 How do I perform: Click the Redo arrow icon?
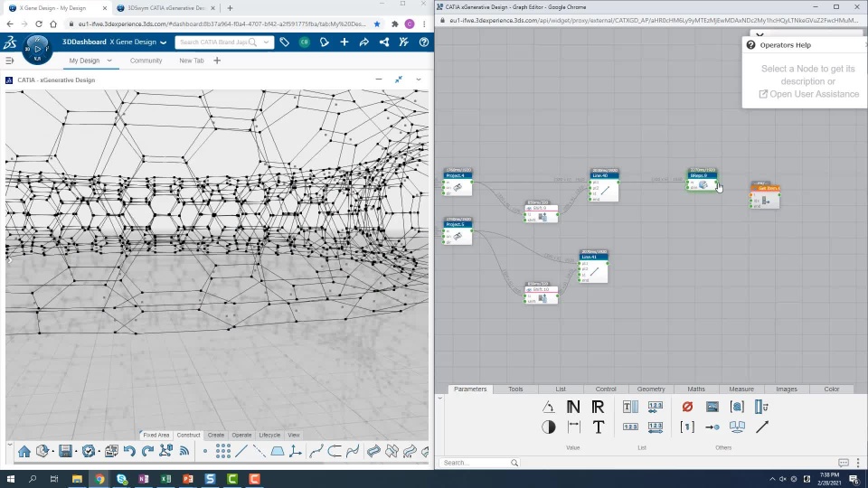tap(147, 451)
